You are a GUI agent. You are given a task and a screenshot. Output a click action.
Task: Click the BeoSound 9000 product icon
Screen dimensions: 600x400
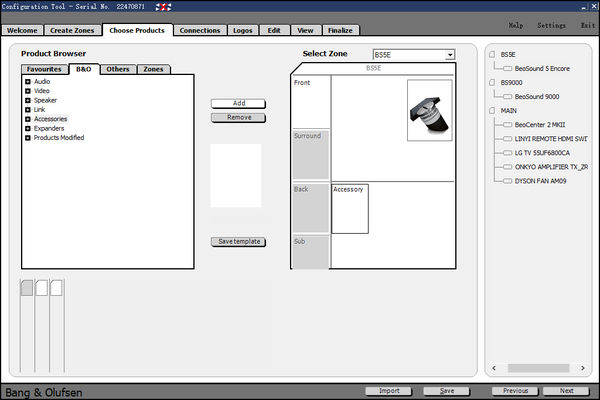click(507, 96)
